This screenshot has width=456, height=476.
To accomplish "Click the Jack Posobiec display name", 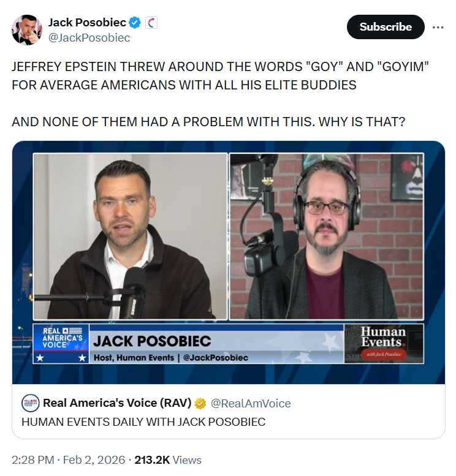I will pos(87,23).
